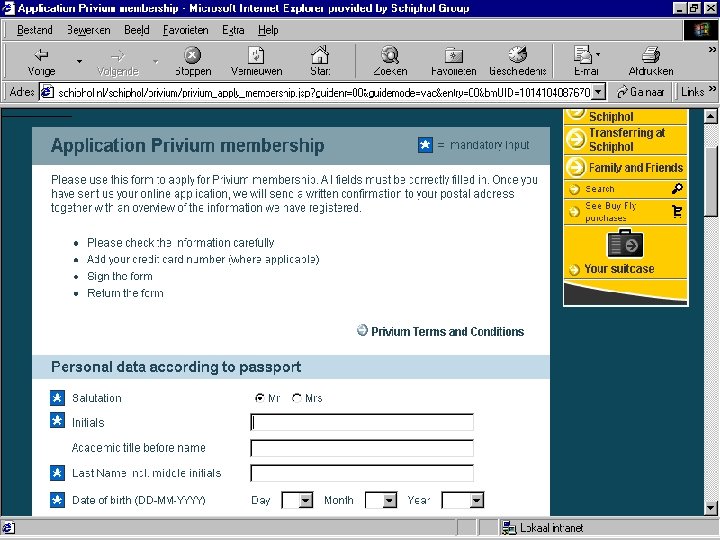Click mandatory star icon beside Salutation
The image size is (720, 540).
(x=57, y=398)
